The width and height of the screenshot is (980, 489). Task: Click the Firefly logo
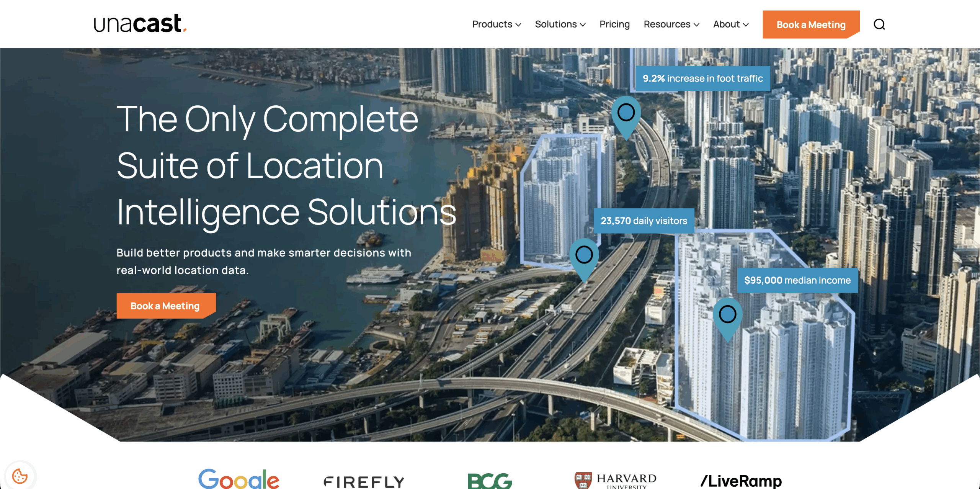tap(364, 481)
